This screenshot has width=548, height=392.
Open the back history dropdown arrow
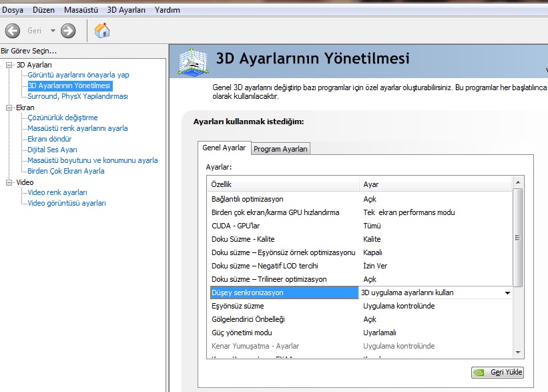coord(53,31)
